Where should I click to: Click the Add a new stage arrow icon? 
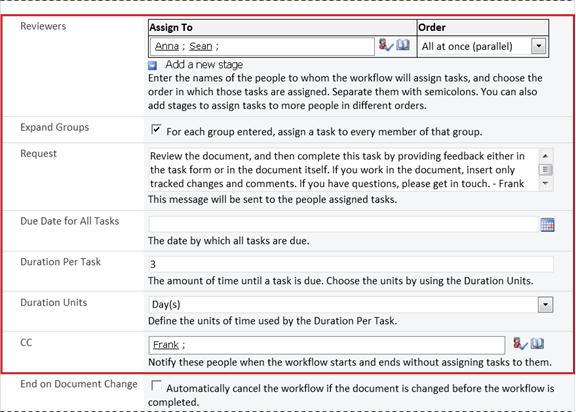tap(152, 65)
